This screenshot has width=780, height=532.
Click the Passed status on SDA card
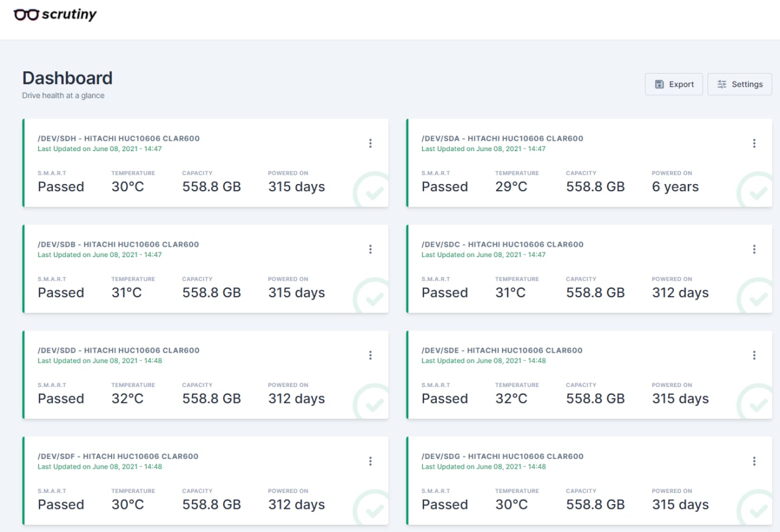445,187
